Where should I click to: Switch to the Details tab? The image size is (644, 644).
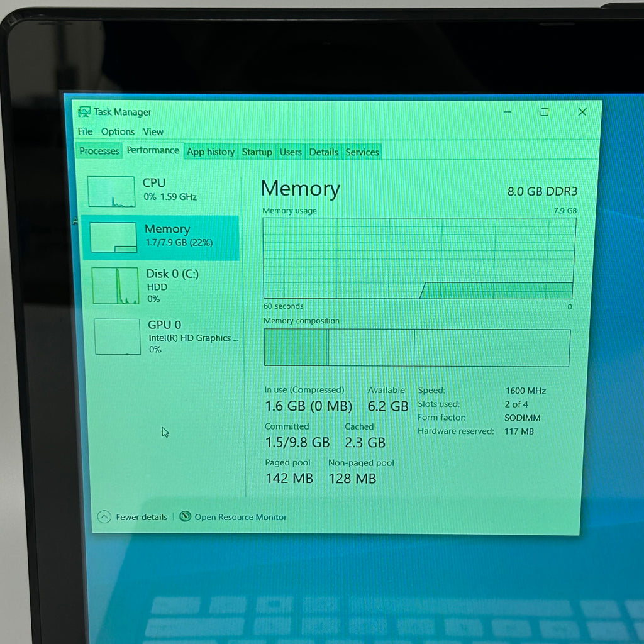point(323,152)
